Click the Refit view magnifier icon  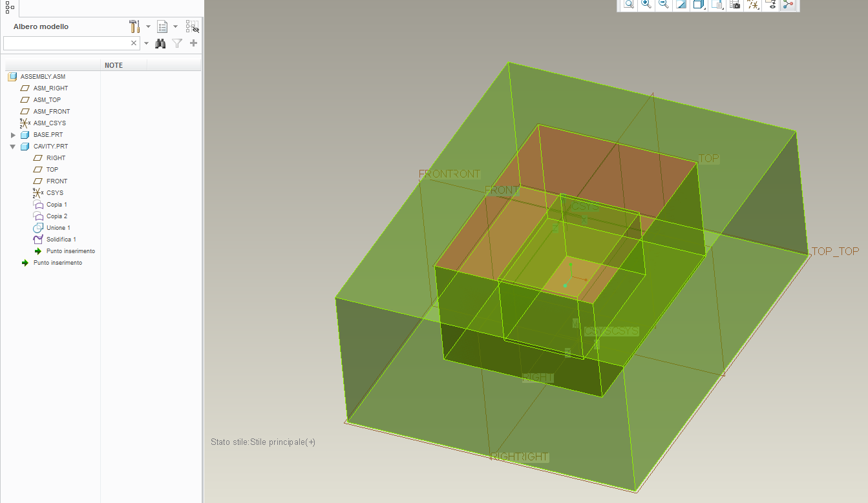[628, 4]
